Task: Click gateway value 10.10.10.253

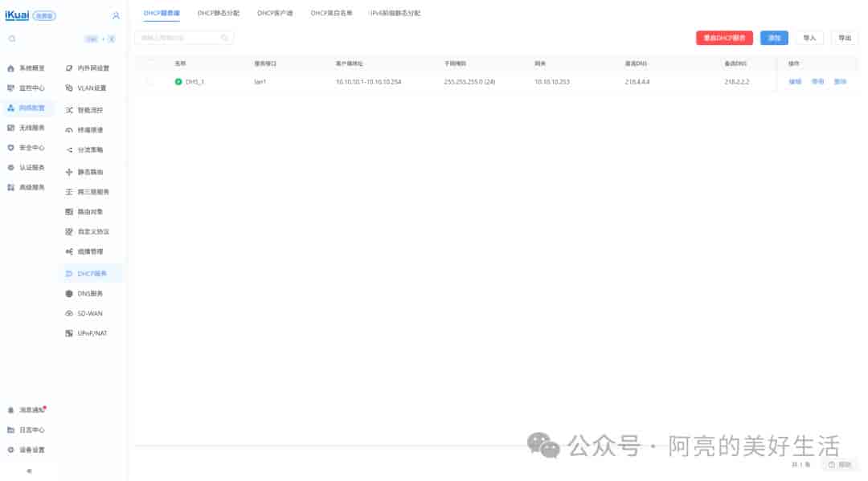Action: point(552,82)
